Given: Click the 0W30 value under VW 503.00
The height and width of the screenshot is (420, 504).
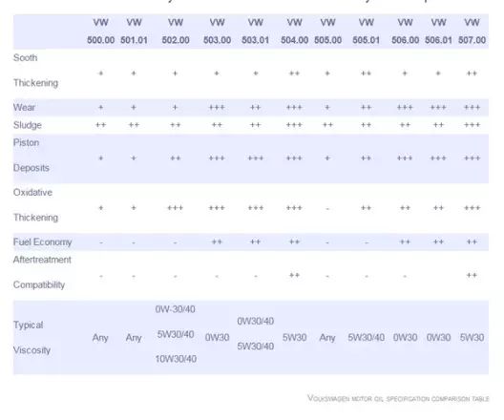Looking at the screenshot, I should coord(217,337).
